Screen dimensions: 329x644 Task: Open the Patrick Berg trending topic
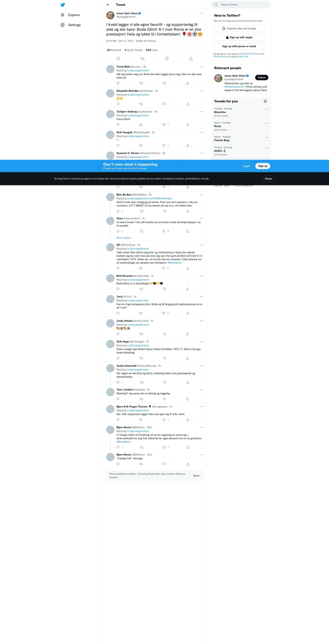[x=222, y=140]
